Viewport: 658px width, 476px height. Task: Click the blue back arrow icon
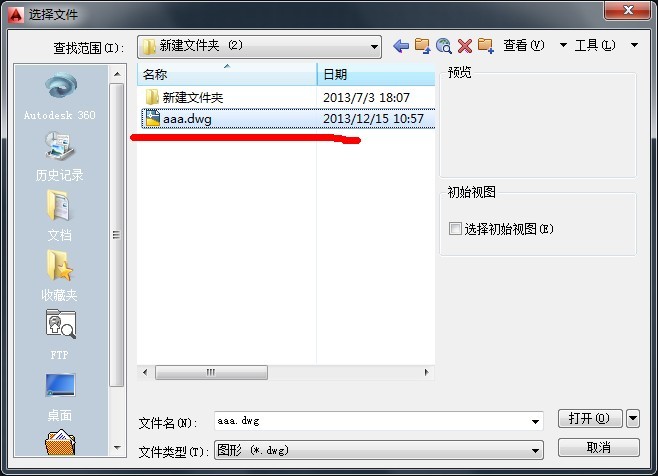coord(401,45)
